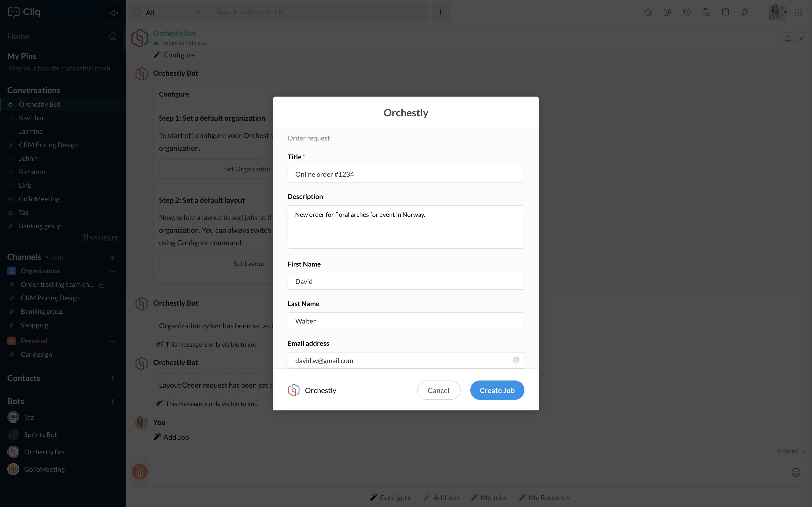Open the Kavithar conversation

point(32,118)
